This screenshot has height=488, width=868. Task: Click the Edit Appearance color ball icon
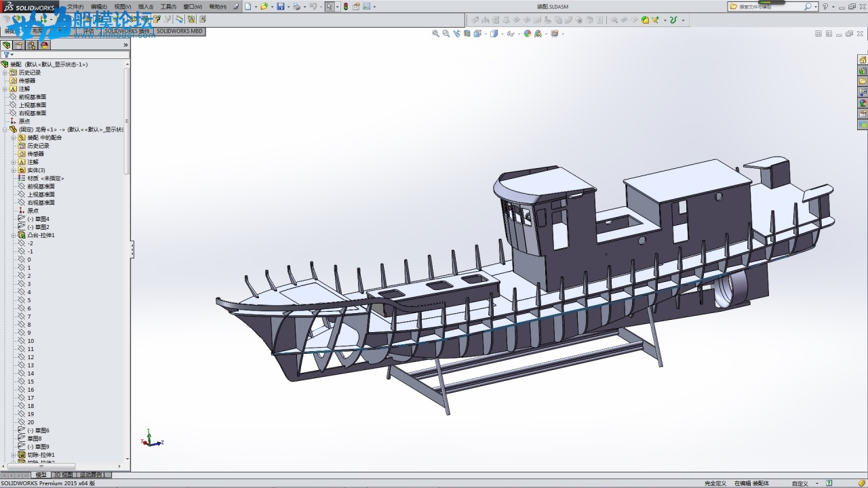point(527,33)
